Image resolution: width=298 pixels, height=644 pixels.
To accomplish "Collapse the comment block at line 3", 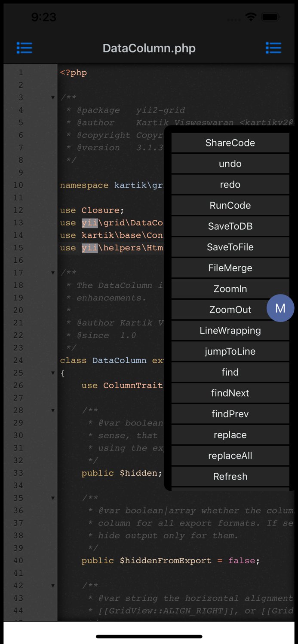I will (52, 97).
